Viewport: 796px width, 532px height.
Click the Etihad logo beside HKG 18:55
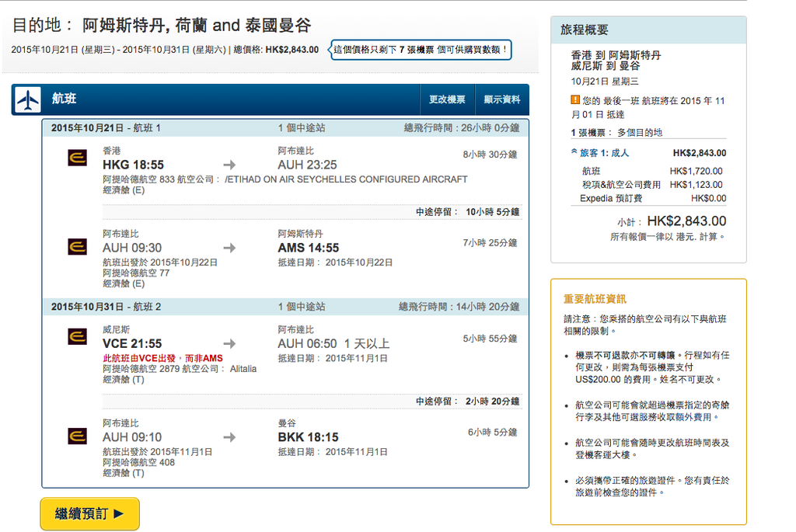click(x=77, y=158)
